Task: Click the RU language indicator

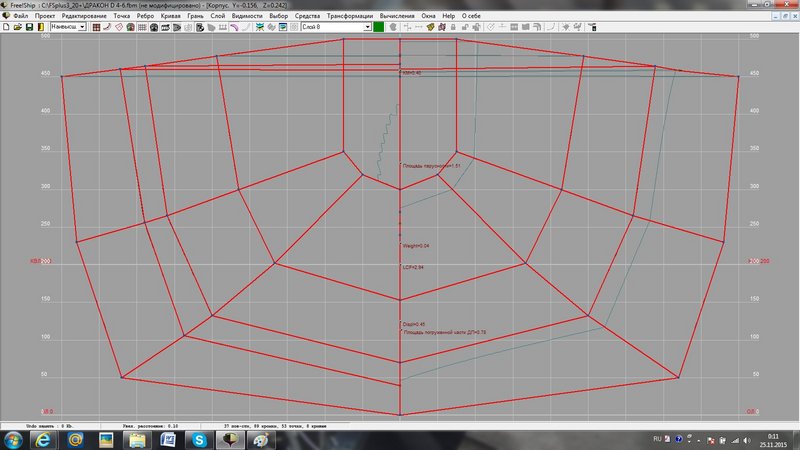Action: pyautogui.click(x=656, y=439)
